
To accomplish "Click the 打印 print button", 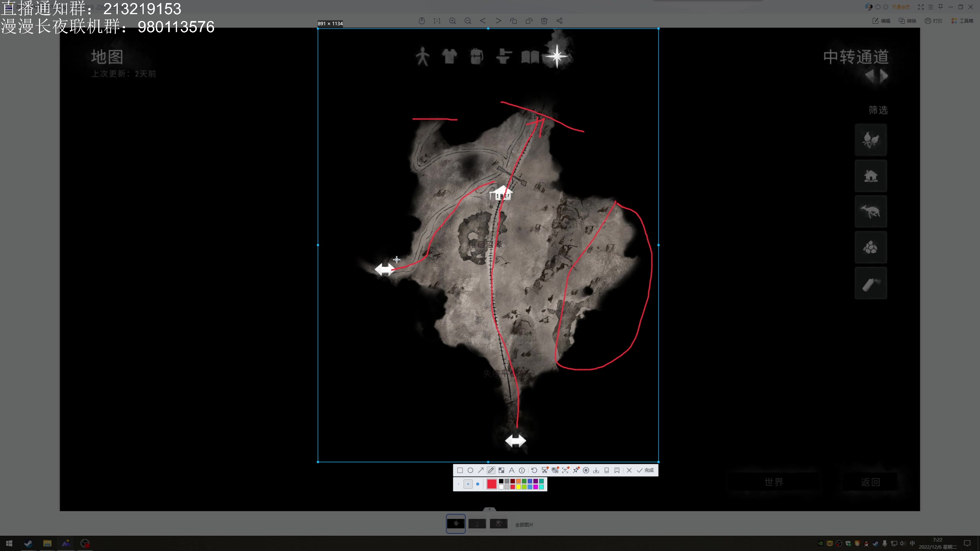I will click(x=933, y=21).
